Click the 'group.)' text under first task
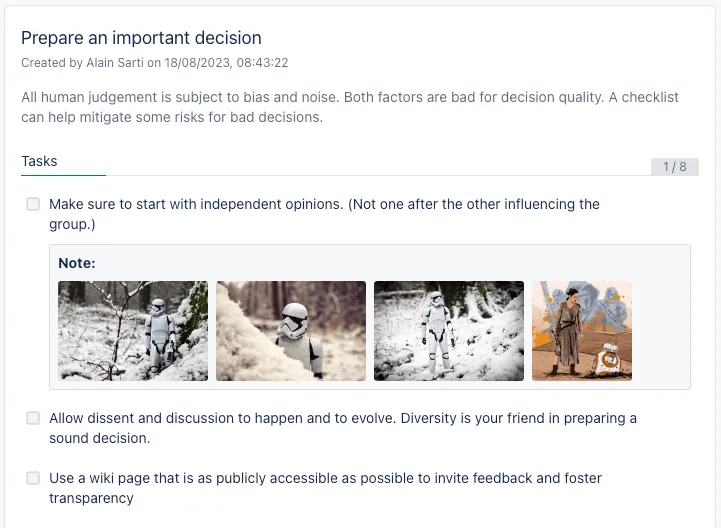 pos(72,224)
